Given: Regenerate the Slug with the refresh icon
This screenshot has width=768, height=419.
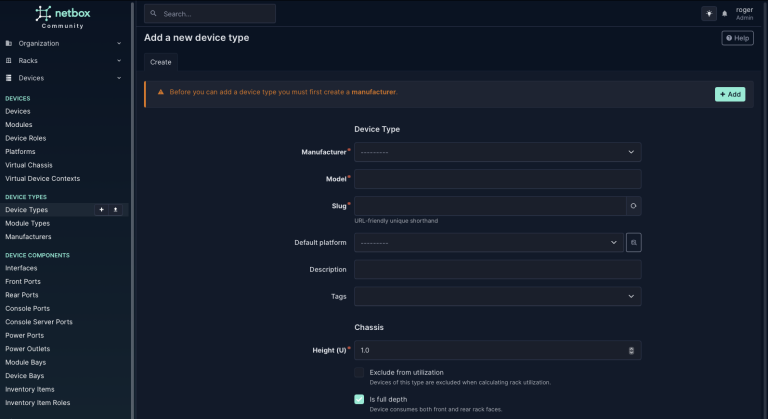Looking at the screenshot, I should click(633, 206).
